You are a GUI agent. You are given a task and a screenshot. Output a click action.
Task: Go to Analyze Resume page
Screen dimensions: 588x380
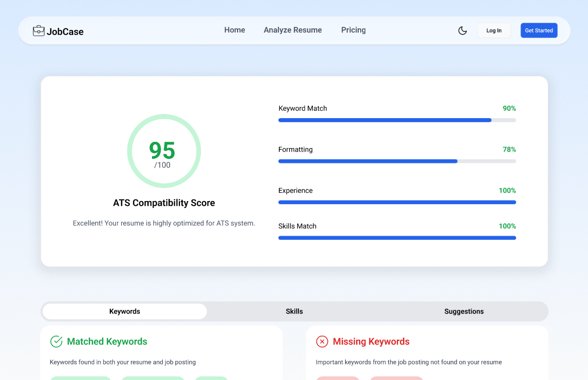click(293, 30)
